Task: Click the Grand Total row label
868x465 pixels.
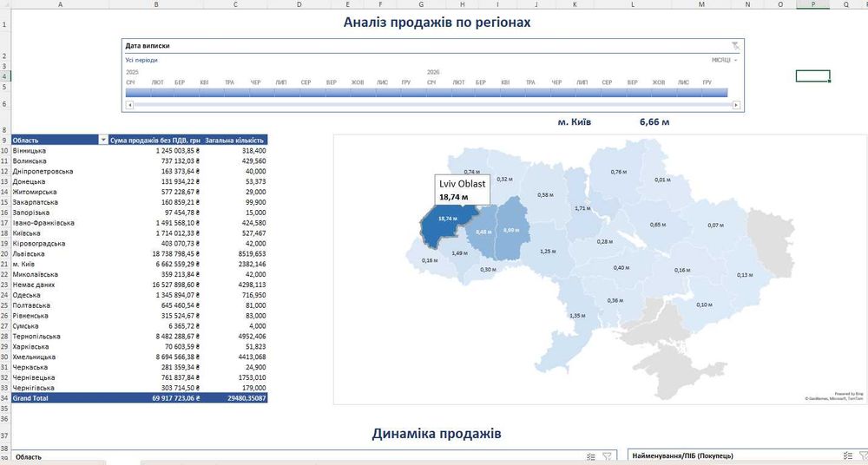Action: [30, 398]
